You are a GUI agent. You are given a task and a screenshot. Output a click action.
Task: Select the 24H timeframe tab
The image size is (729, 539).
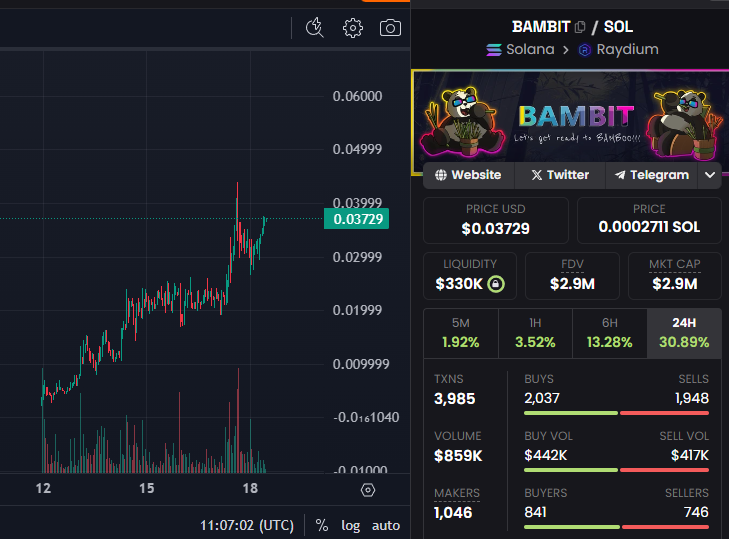click(x=684, y=333)
